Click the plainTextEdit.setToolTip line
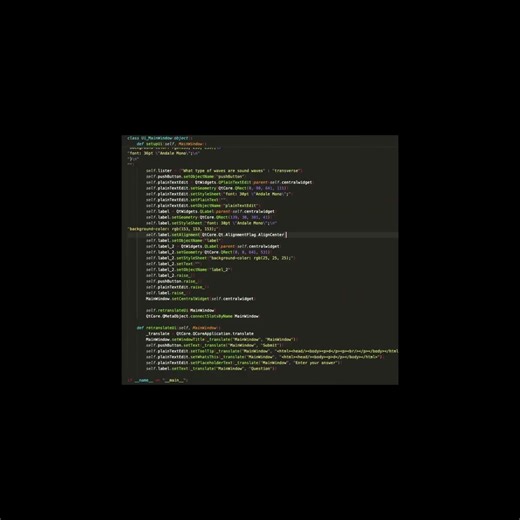This screenshot has width=520, height=520. pyautogui.click(x=272, y=351)
